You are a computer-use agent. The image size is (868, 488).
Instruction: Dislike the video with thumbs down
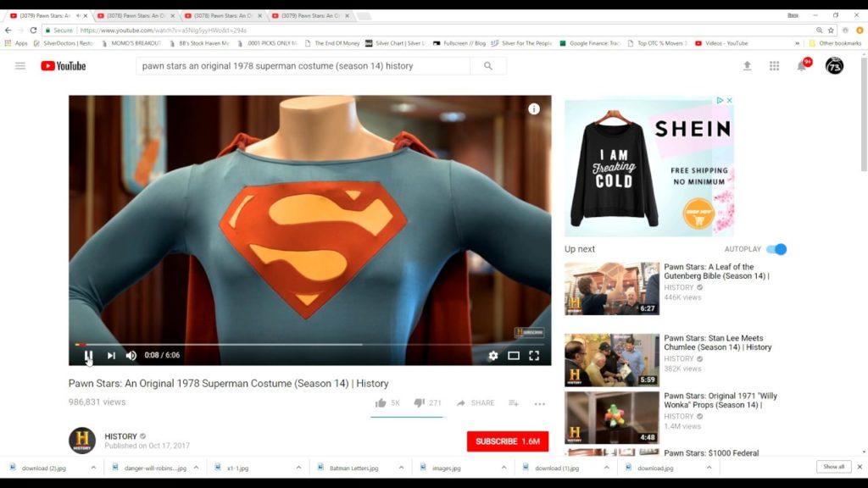(x=419, y=402)
